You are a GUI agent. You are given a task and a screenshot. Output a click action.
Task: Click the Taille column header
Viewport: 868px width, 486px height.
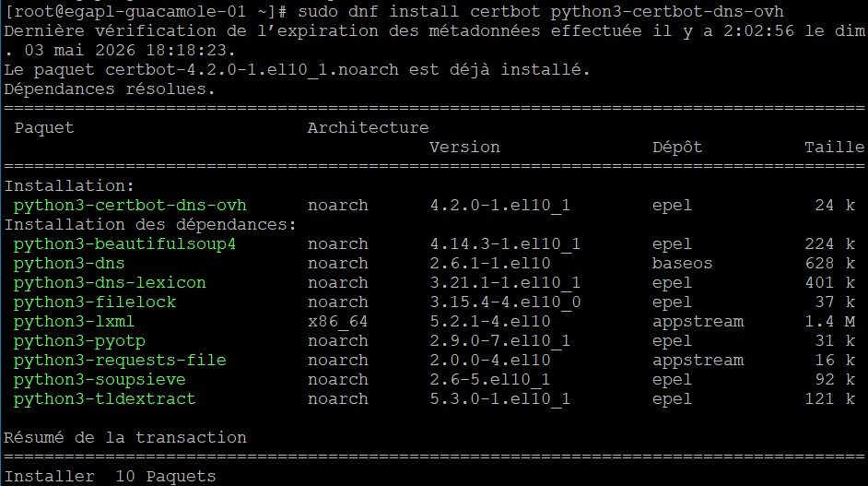click(834, 148)
